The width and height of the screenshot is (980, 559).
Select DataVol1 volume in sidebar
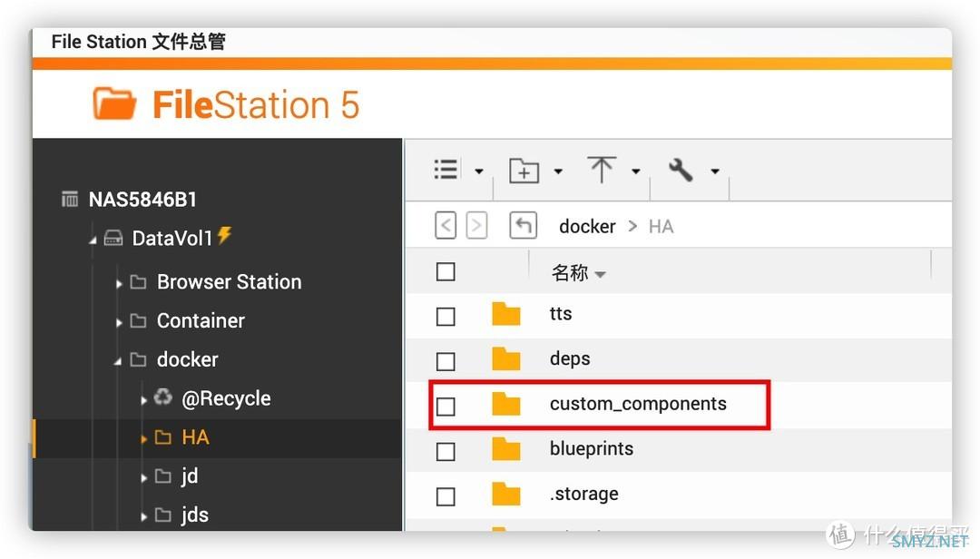point(171,239)
